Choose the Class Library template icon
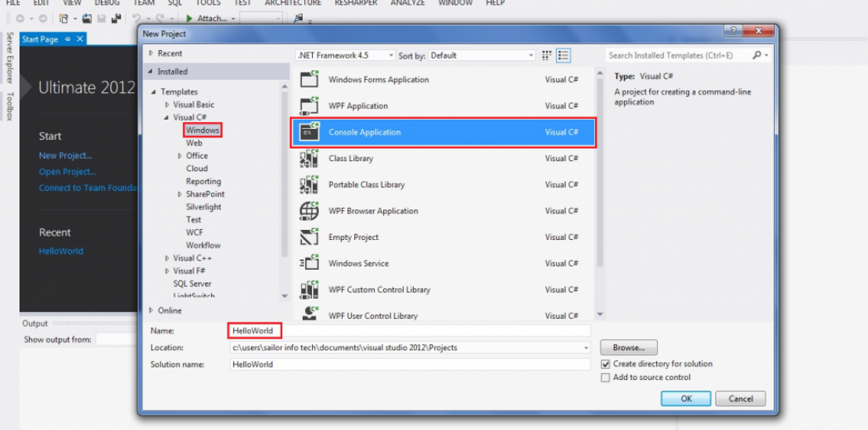868x430 pixels. pos(310,159)
